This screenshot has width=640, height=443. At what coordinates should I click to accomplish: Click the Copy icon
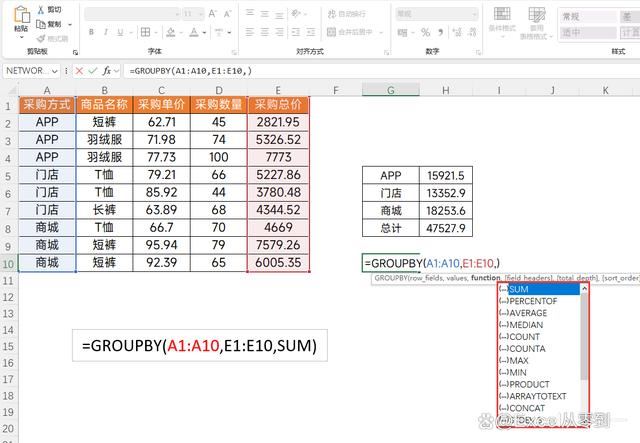[41, 24]
